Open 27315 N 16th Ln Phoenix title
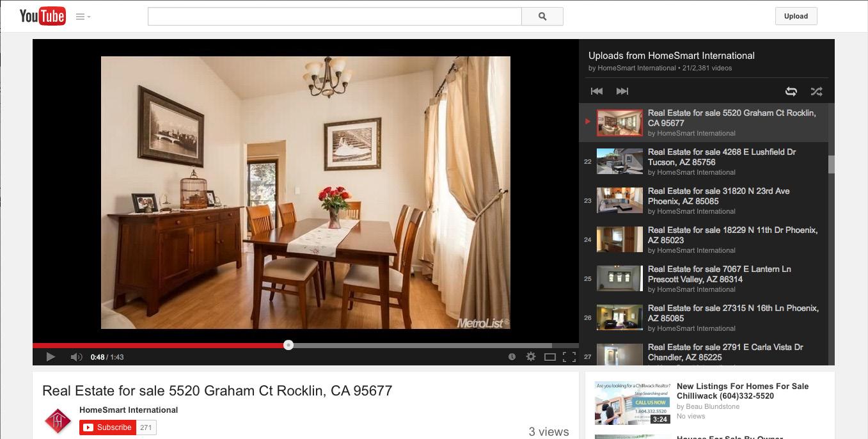868x439 pixels. point(733,313)
